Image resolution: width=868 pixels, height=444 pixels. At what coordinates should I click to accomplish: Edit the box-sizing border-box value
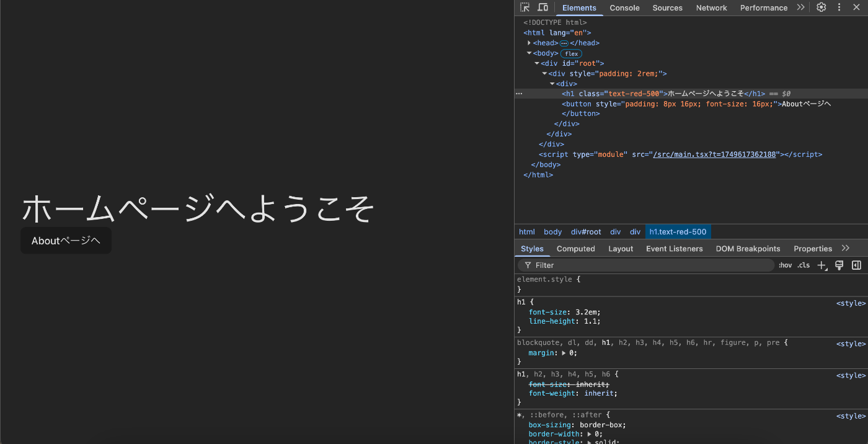pyautogui.click(x=601, y=425)
